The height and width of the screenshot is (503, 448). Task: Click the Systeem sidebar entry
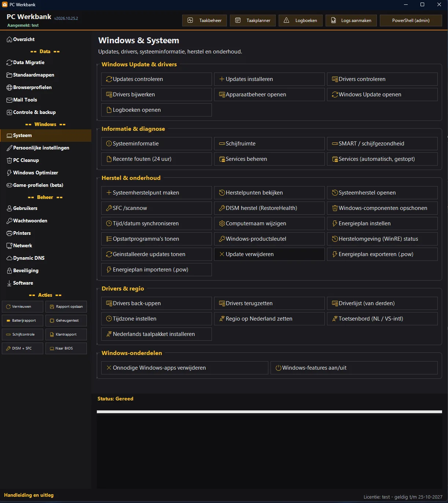(45, 135)
